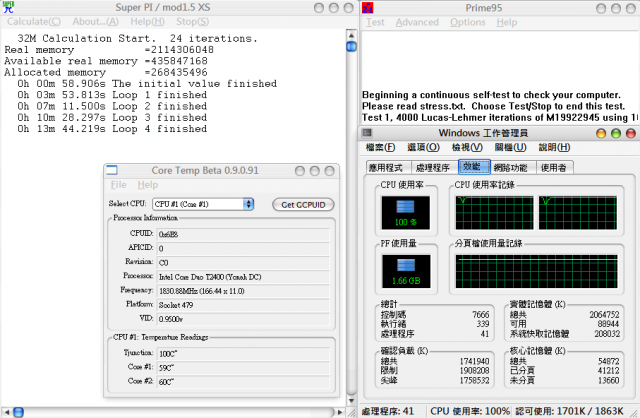Image resolution: width=640 pixels, height=418 pixels.
Task: Click the Task Manager title bar icon
Action: pyautogui.click(x=367, y=132)
